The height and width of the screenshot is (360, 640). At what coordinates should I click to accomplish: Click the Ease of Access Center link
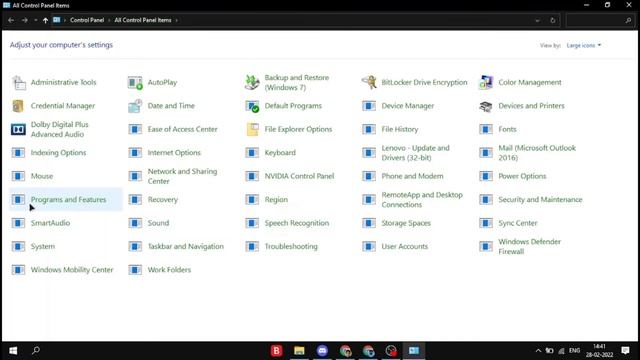tap(182, 129)
